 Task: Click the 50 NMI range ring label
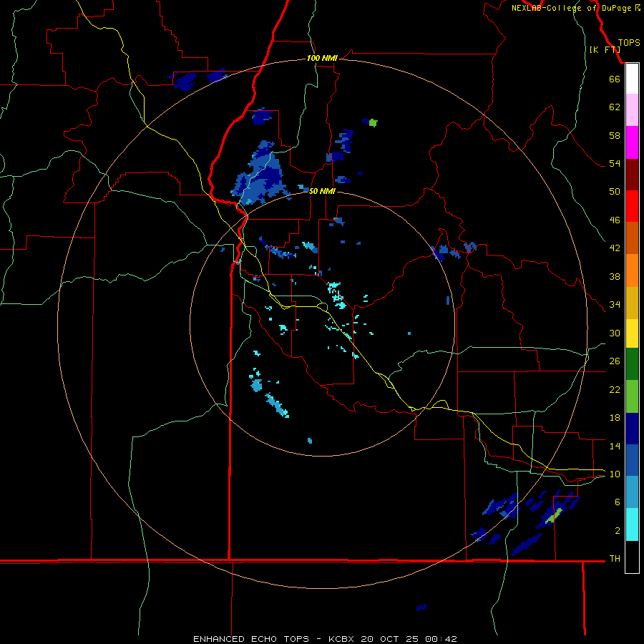[x=322, y=191]
